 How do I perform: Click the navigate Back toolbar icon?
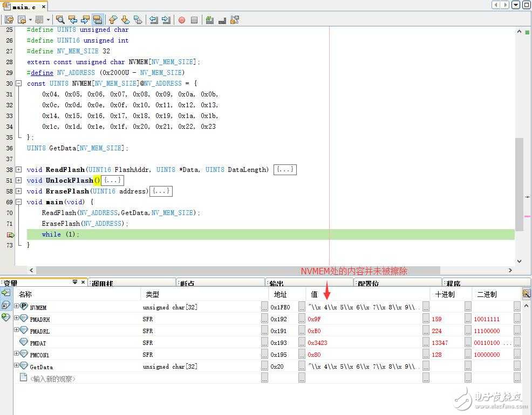pyautogui.click(x=22, y=20)
